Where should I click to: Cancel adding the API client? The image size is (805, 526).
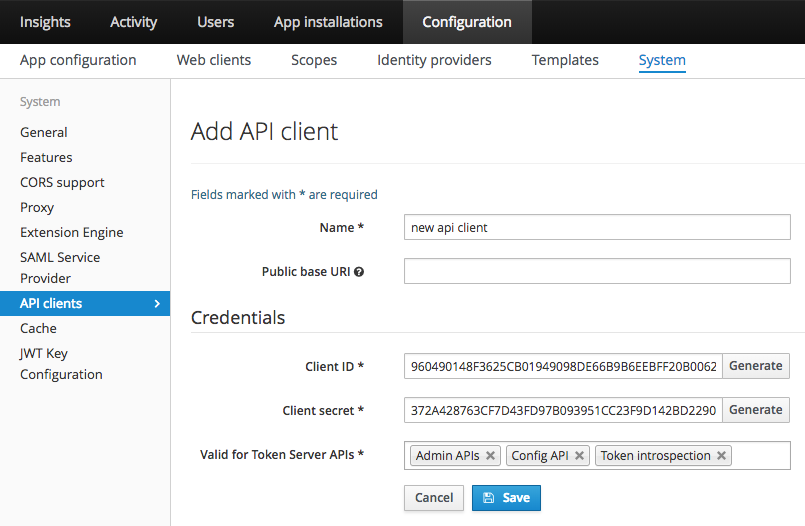[434, 498]
